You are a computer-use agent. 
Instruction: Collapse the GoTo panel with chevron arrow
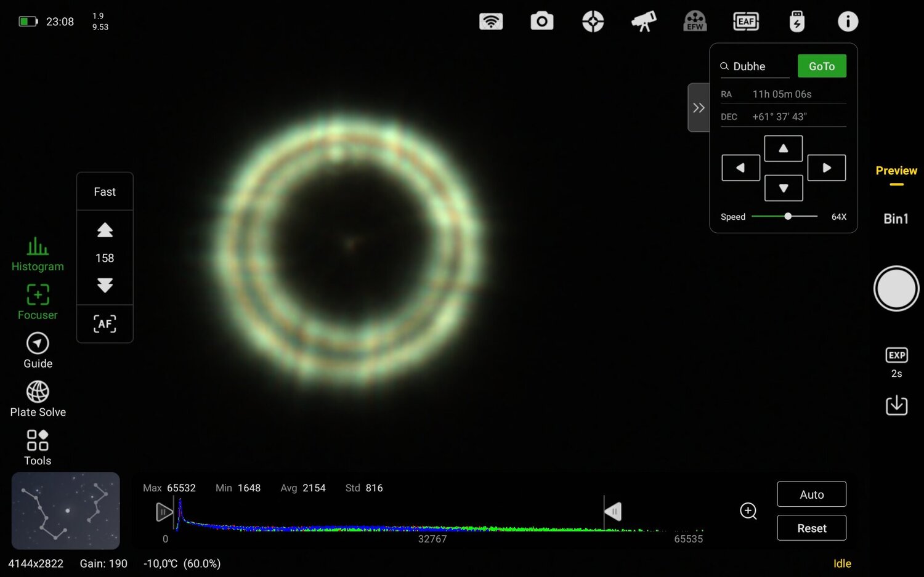698,107
